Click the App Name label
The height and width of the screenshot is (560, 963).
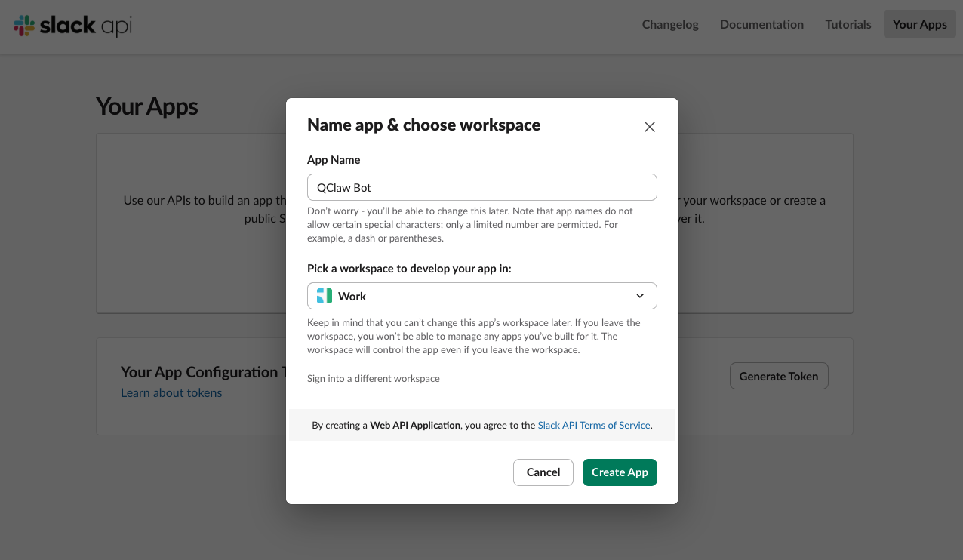click(x=334, y=160)
